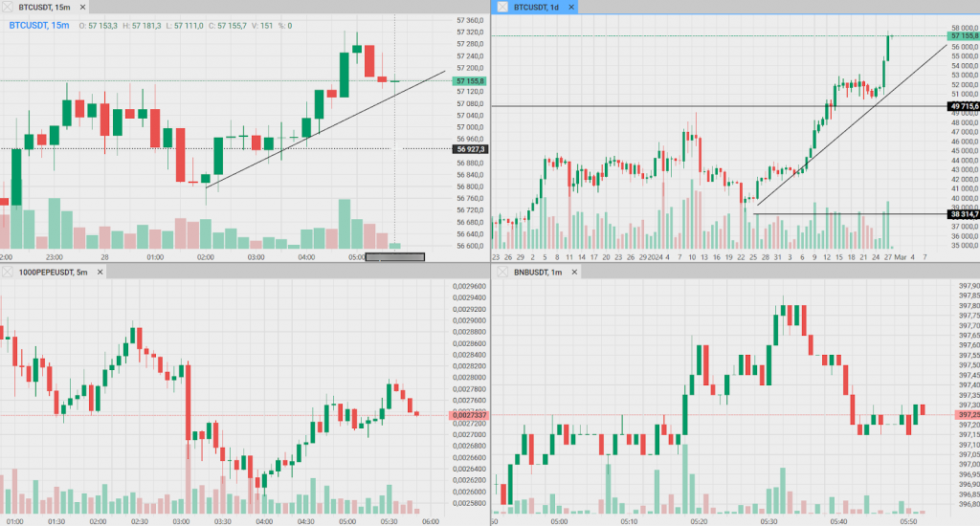Open the BNBUSDT, 1m chart tab
Viewport: 980px width, 526px height.
538,272
